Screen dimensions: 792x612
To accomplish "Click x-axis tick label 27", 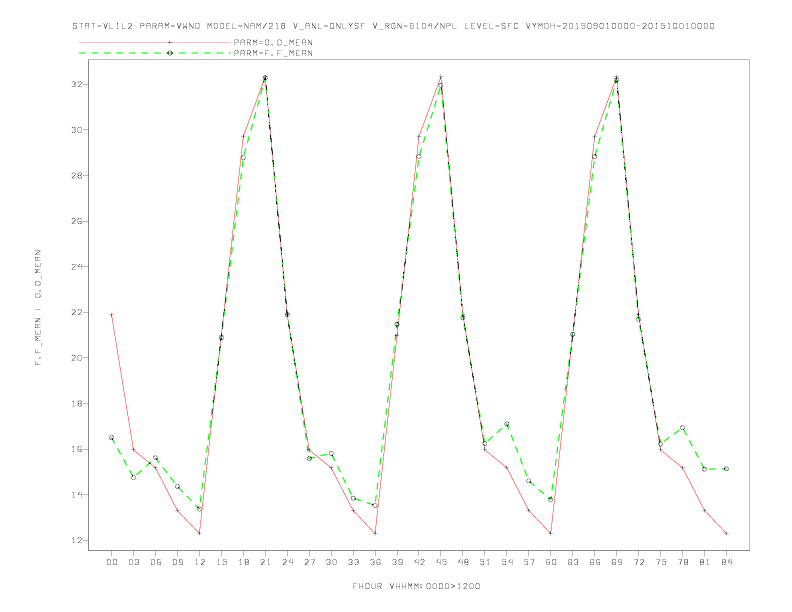I will coord(309,562).
